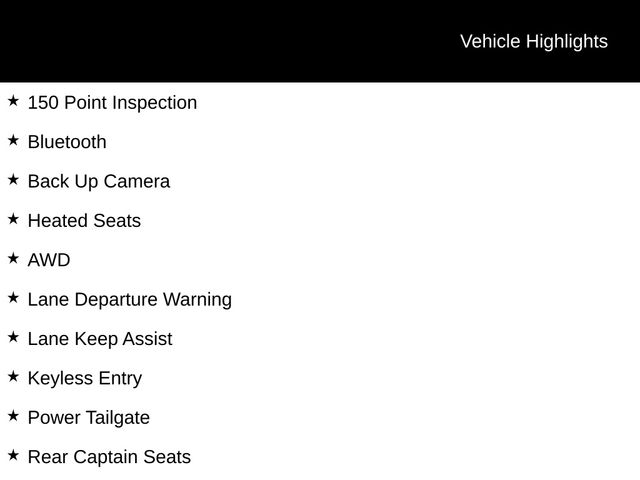Click the Vehicle Highlights header title
The image size is (640, 480).
tap(533, 41)
